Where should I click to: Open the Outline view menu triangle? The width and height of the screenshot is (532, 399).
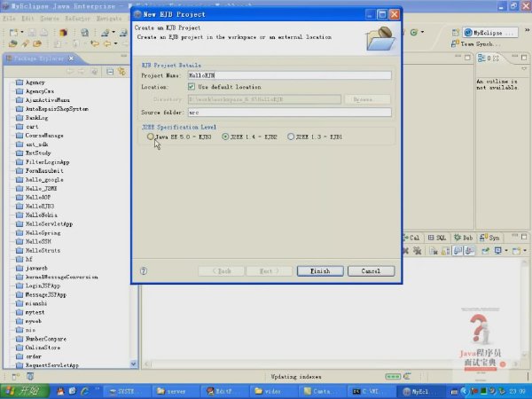coord(524,69)
